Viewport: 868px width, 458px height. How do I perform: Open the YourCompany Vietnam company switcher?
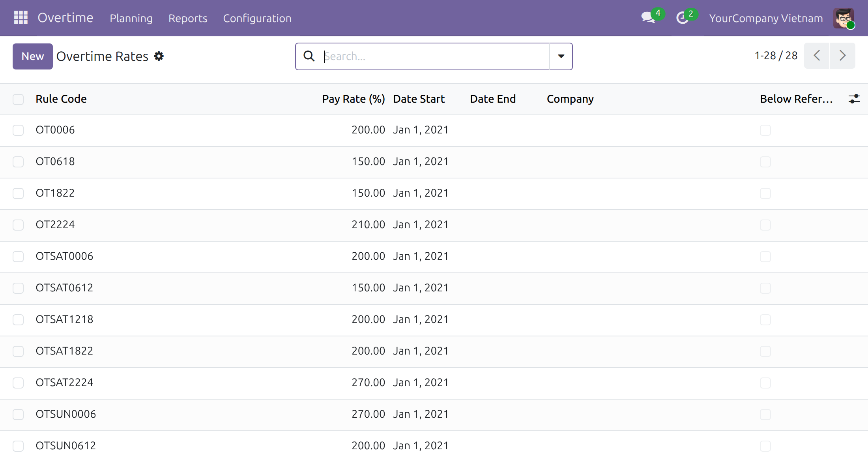tap(766, 18)
